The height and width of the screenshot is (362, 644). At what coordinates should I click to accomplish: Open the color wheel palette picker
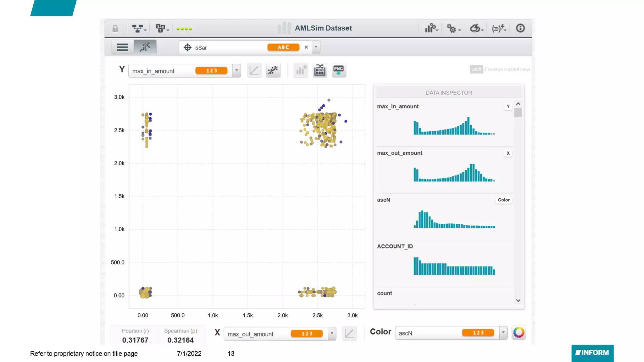click(519, 332)
